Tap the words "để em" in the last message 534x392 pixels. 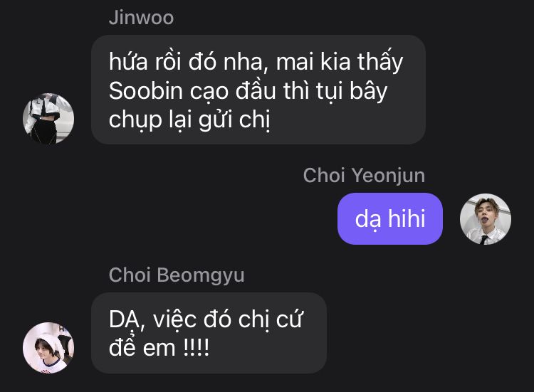coord(142,347)
